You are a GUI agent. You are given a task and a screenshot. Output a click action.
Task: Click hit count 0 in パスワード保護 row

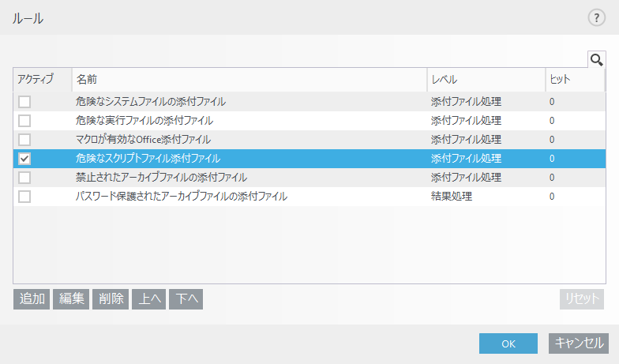pos(552,197)
